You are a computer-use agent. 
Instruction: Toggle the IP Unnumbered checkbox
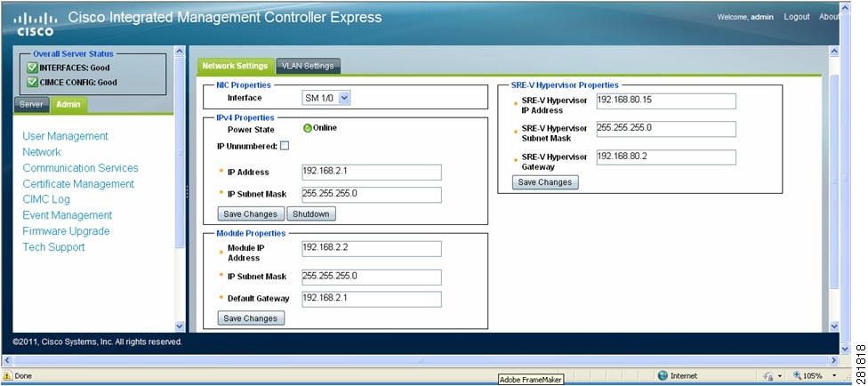(x=285, y=146)
